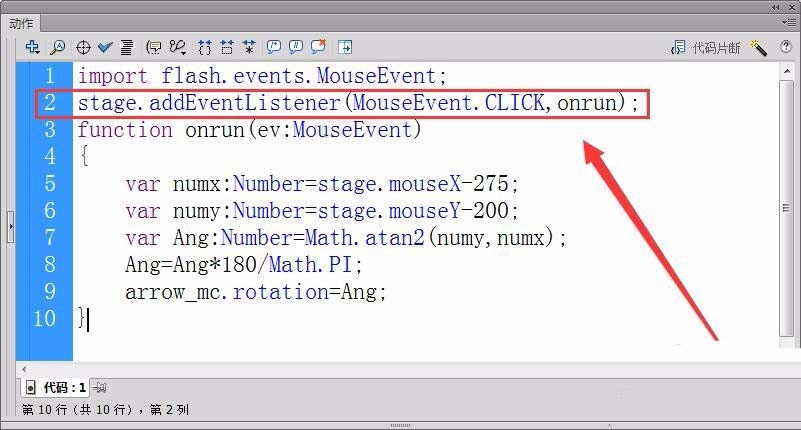Run check syntax with the blue checkmark

click(105, 47)
